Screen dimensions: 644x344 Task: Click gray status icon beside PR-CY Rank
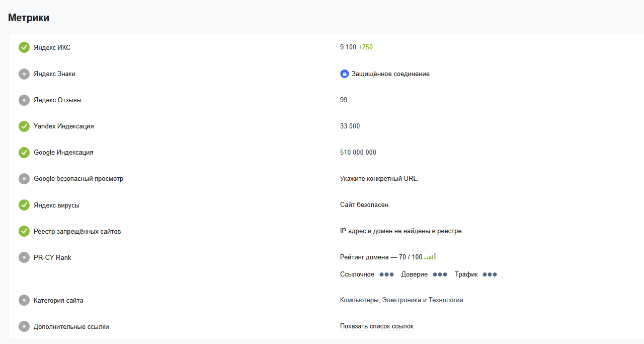tap(24, 257)
